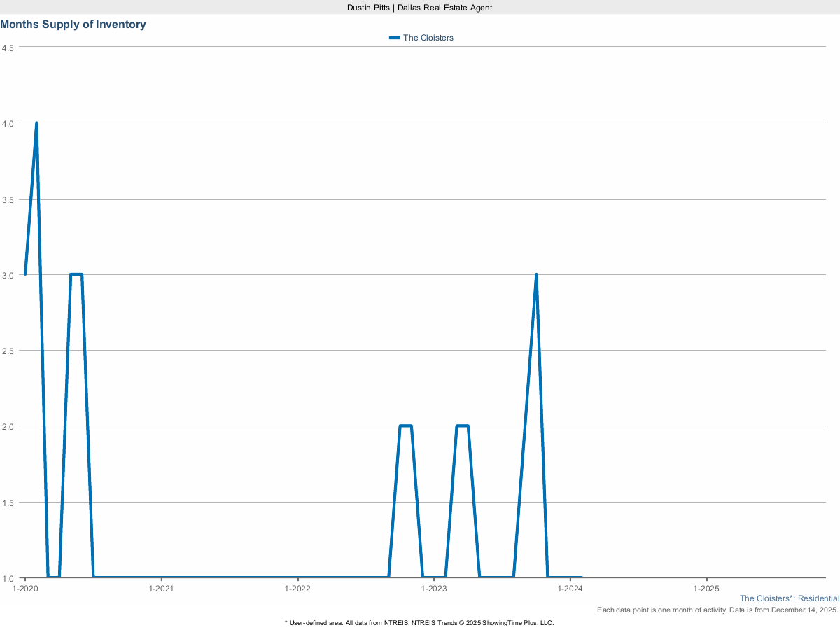Click the 'Each data point' footer note

point(717,610)
